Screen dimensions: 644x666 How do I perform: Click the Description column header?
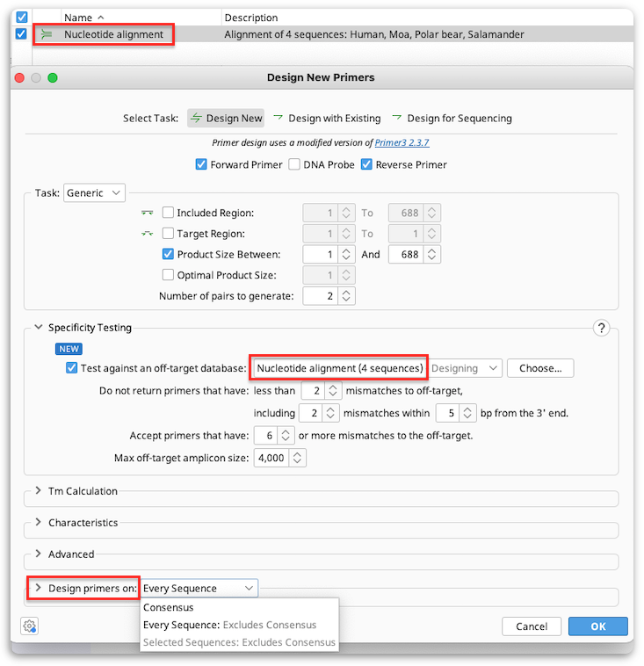(x=251, y=18)
